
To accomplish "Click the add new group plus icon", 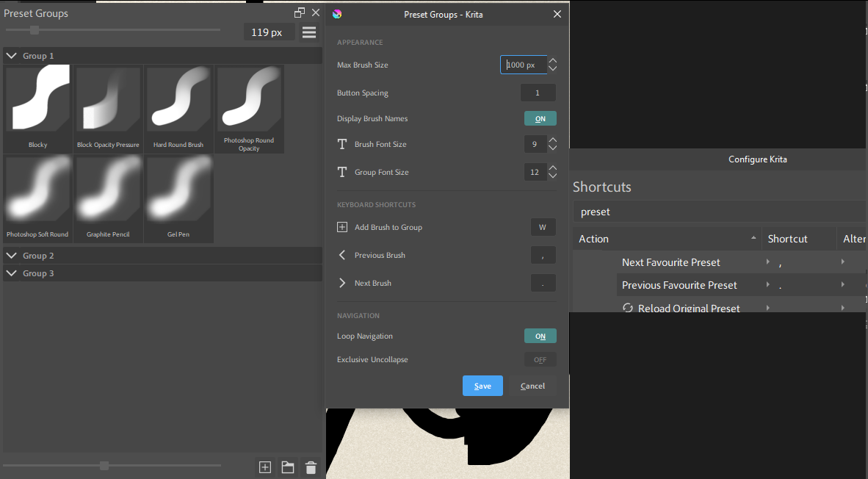I will (x=265, y=467).
